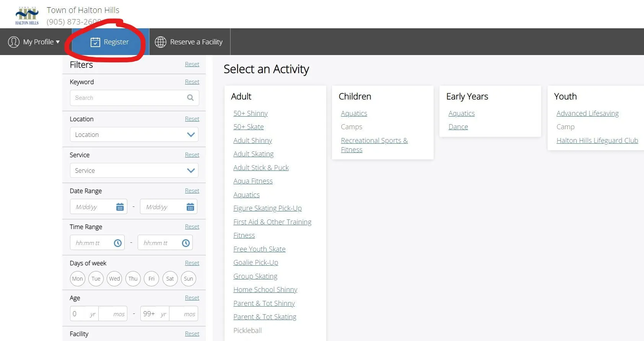
Task: Select the Register tab
Action: (110, 42)
